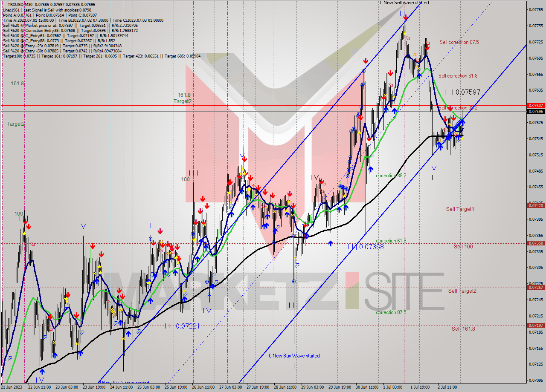Click the 'Sell correction 61.8' label

[x=458, y=76]
